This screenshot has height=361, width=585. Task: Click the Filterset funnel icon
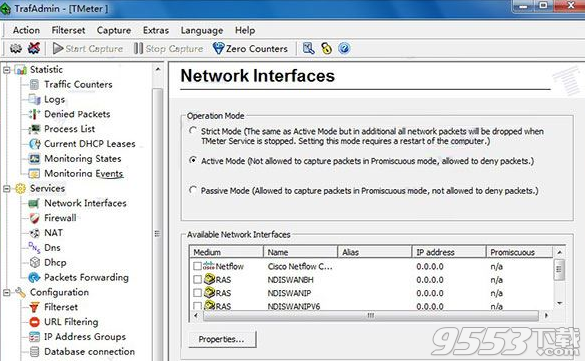34,307
